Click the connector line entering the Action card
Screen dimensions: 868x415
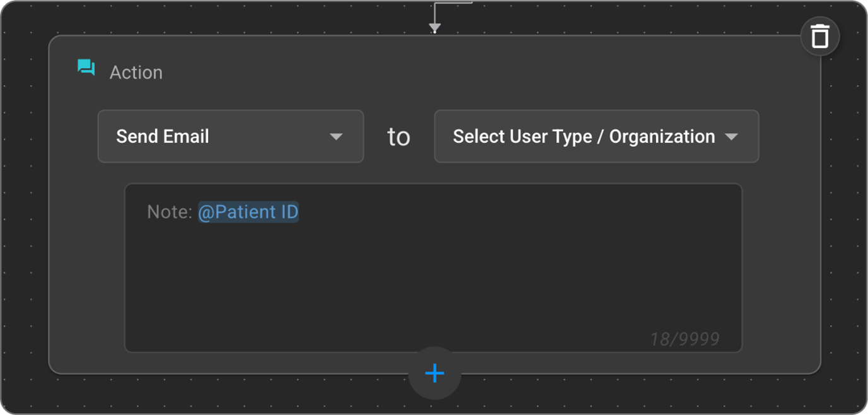click(434, 11)
